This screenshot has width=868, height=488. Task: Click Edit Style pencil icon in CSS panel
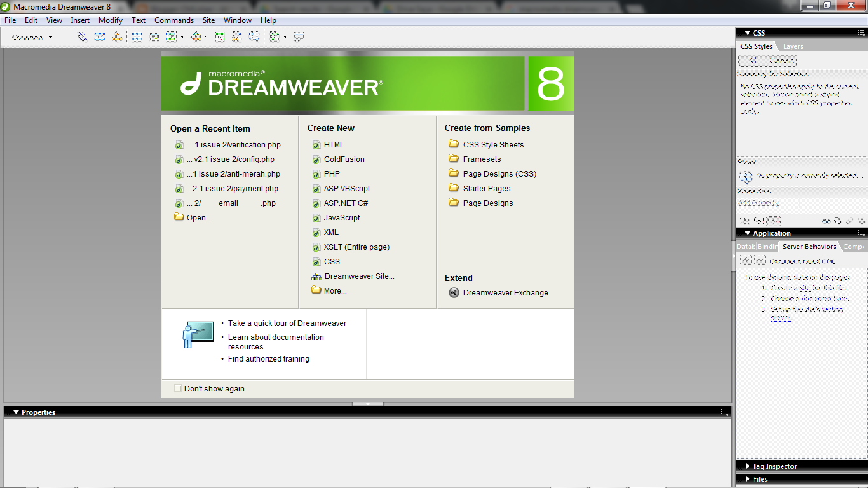850,221
